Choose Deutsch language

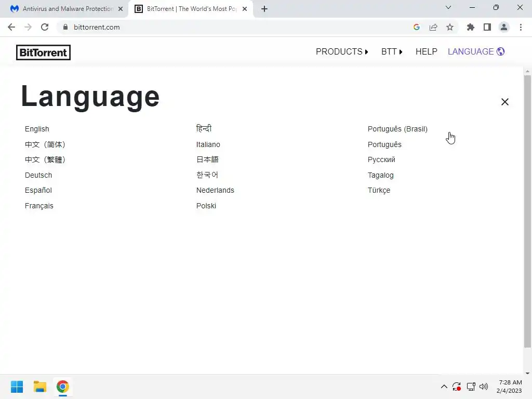[38, 175]
